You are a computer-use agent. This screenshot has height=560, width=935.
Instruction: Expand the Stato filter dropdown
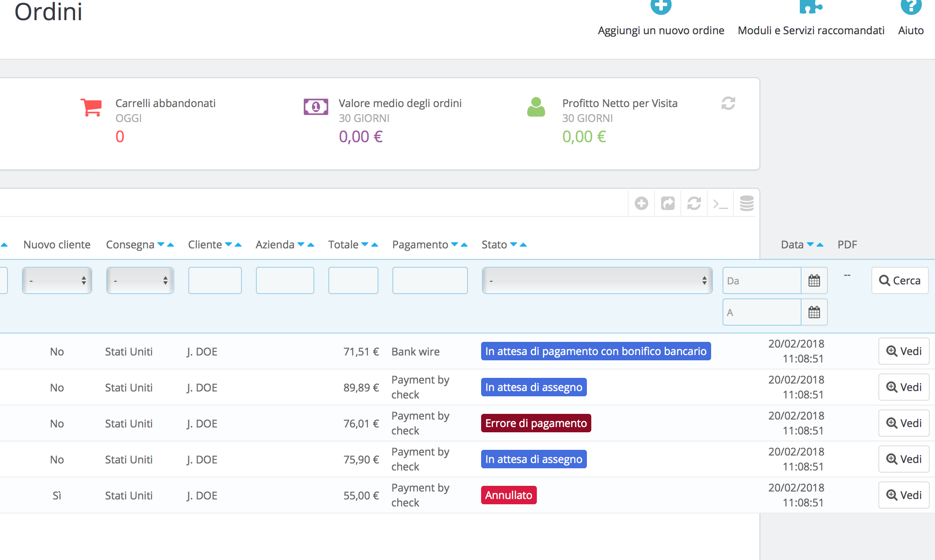[x=597, y=280]
